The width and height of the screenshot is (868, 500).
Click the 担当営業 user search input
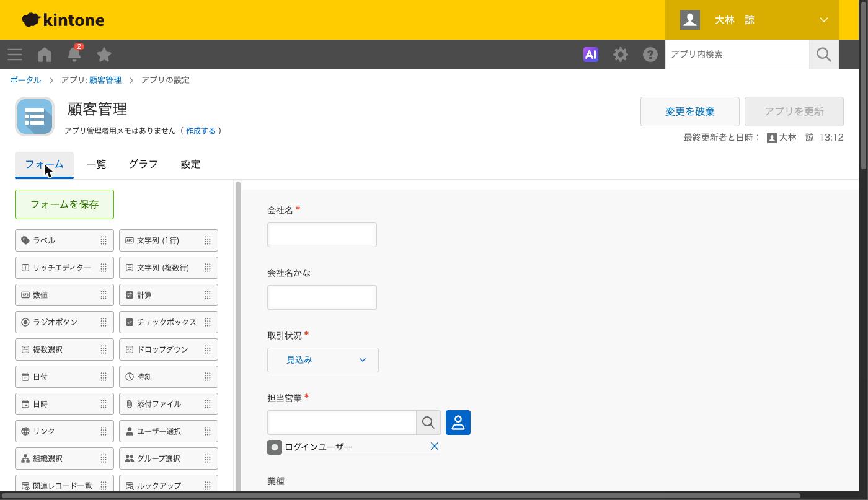(342, 423)
